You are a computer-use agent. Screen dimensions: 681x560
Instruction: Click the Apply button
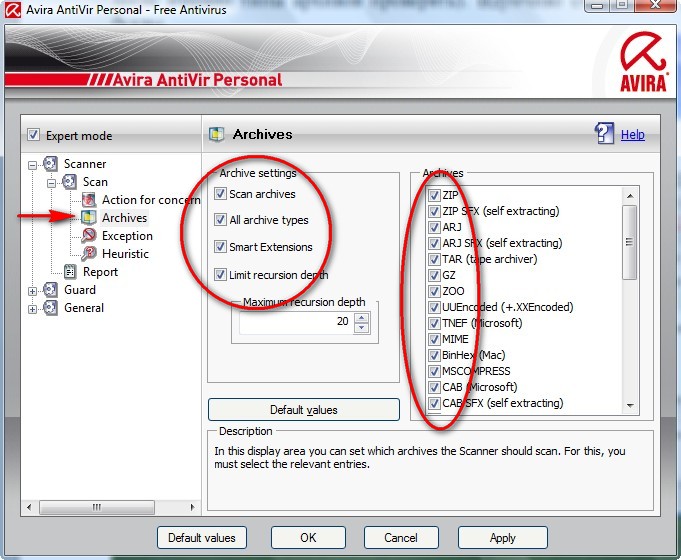(x=502, y=538)
